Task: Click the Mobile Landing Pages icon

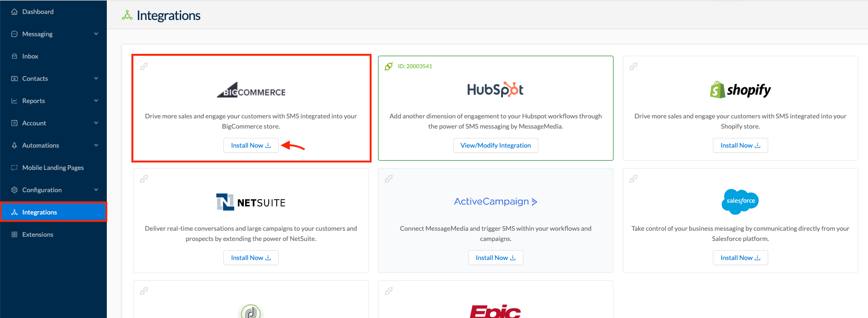Action: (14, 168)
